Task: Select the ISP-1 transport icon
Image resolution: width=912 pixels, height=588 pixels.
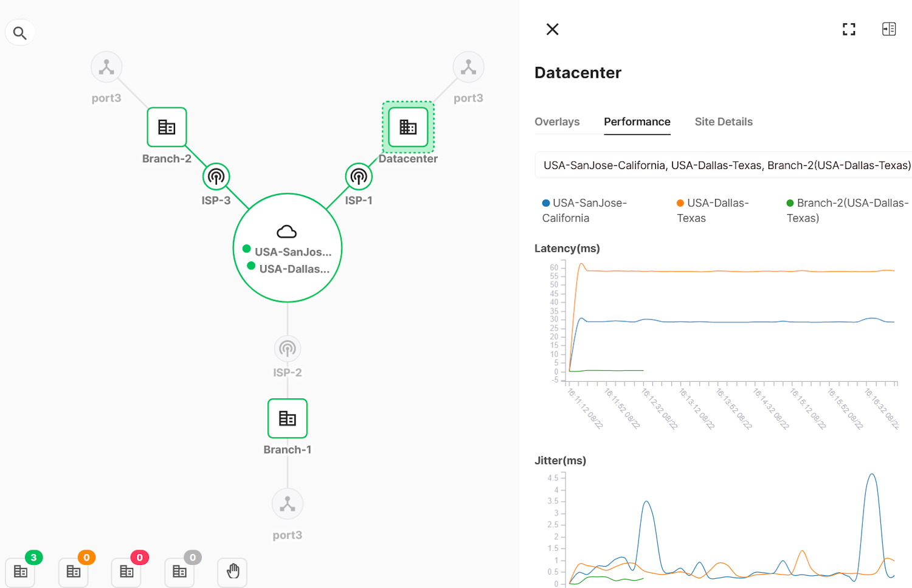Action: 358,176
